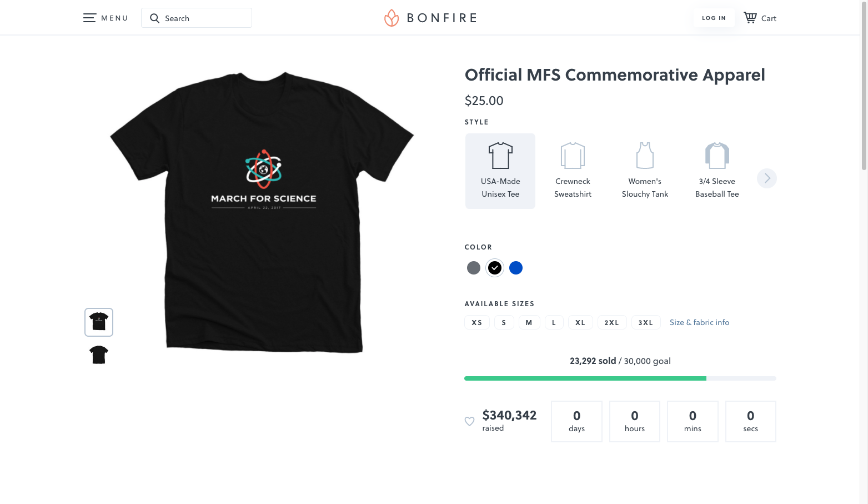Choose the Crewneck Sweatshirt style icon
Viewport: 868px width, 504px height.
(573, 156)
